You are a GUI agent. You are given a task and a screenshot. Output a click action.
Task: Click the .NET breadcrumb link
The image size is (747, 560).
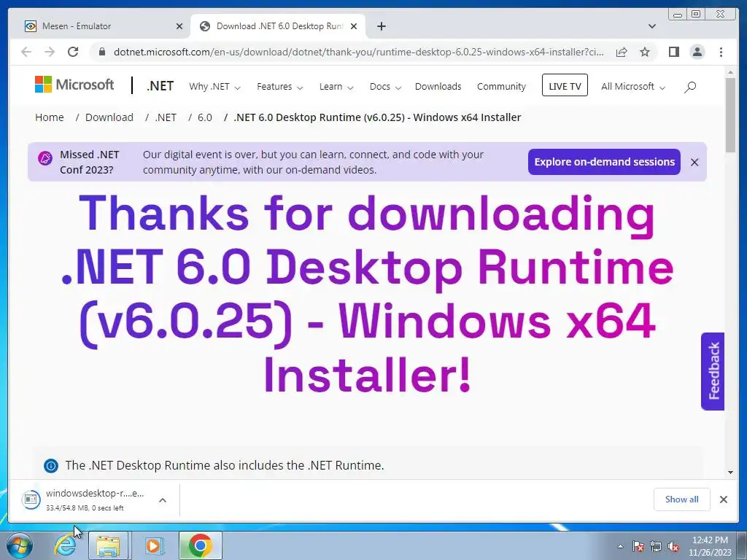(166, 117)
